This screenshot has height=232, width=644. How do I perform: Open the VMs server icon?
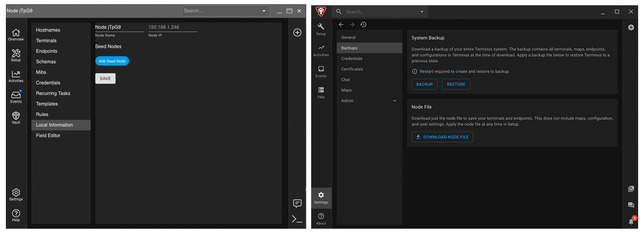pyautogui.click(x=321, y=93)
